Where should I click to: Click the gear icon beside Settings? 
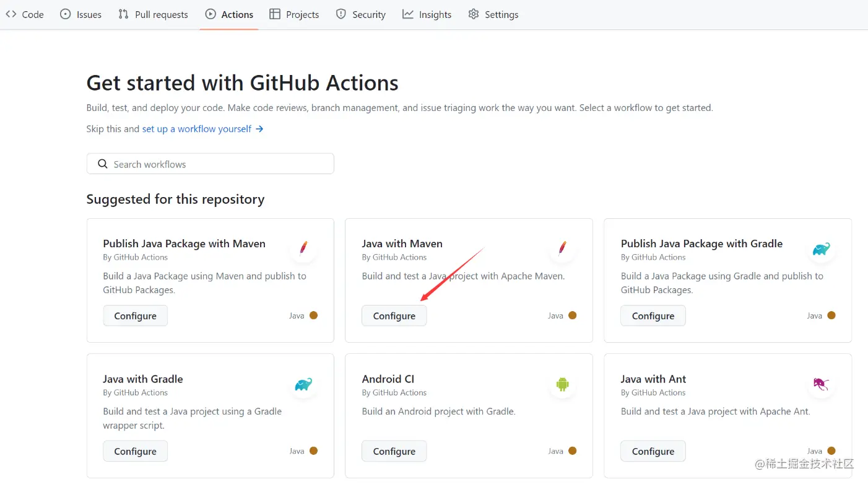point(474,14)
